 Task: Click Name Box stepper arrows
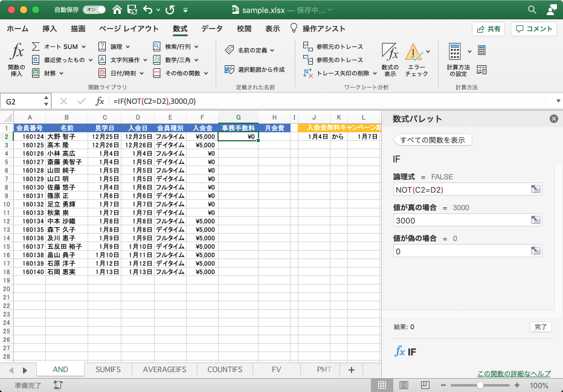point(46,101)
